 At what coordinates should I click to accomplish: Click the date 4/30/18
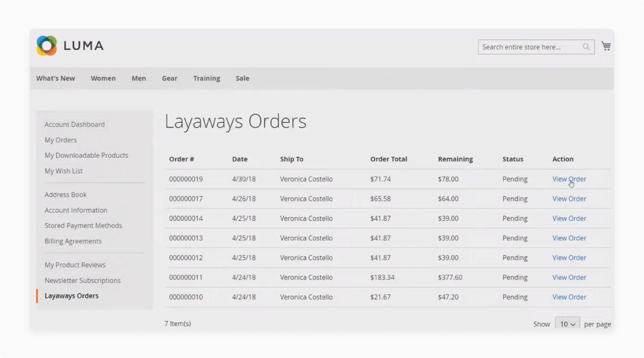[x=244, y=179]
